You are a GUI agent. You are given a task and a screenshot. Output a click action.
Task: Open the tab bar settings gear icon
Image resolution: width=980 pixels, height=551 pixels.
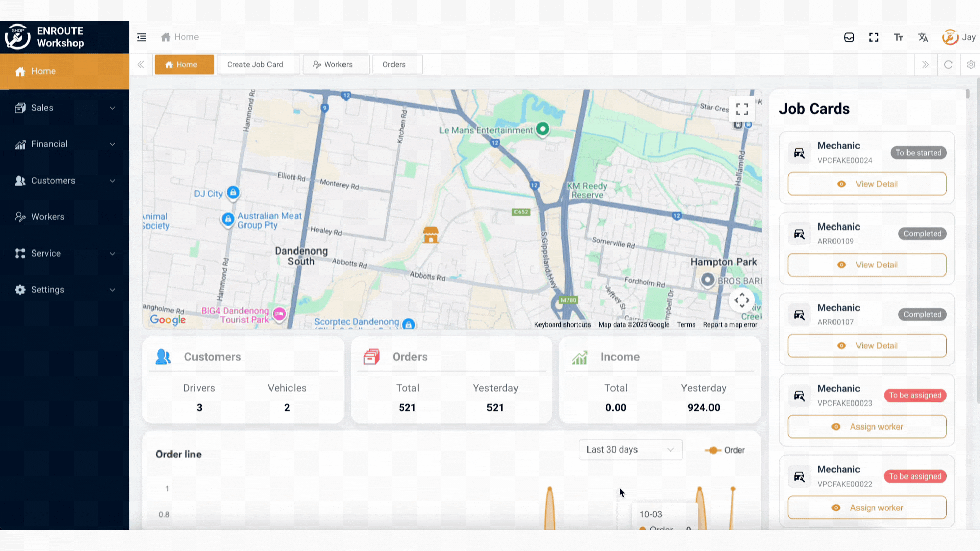[x=971, y=65]
